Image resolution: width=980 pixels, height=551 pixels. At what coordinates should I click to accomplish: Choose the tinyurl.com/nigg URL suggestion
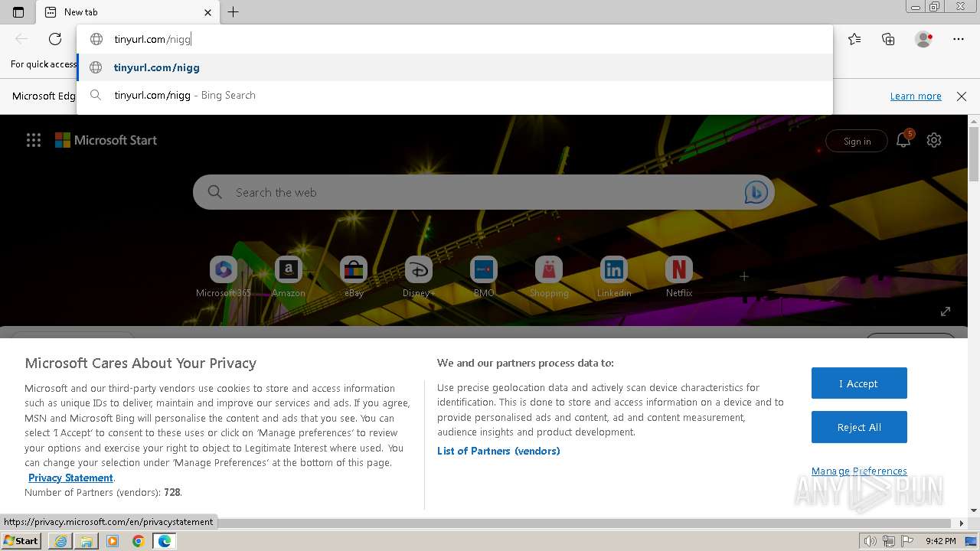[x=455, y=67]
